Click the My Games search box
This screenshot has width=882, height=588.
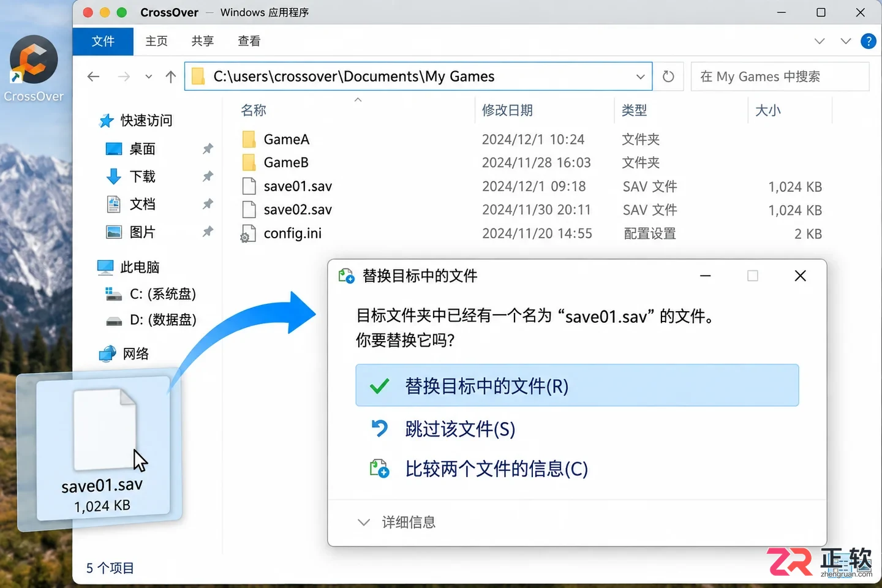pos(780,77)
